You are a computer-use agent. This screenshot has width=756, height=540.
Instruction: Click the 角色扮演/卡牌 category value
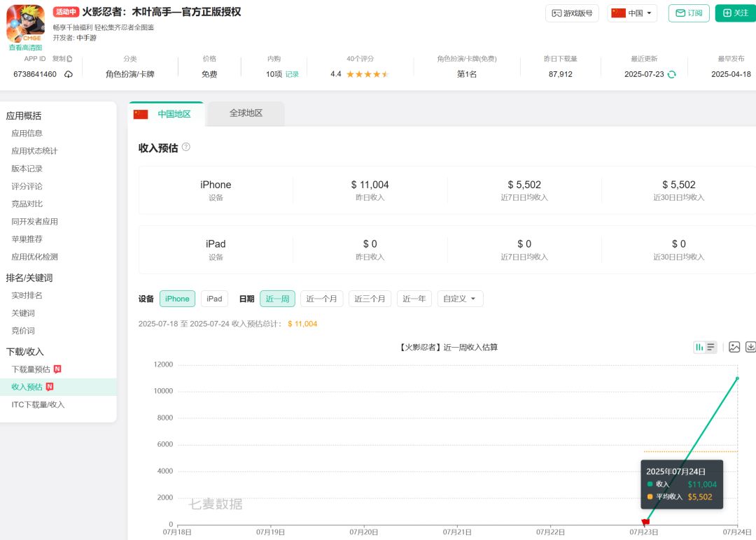[x=130, y=74]
